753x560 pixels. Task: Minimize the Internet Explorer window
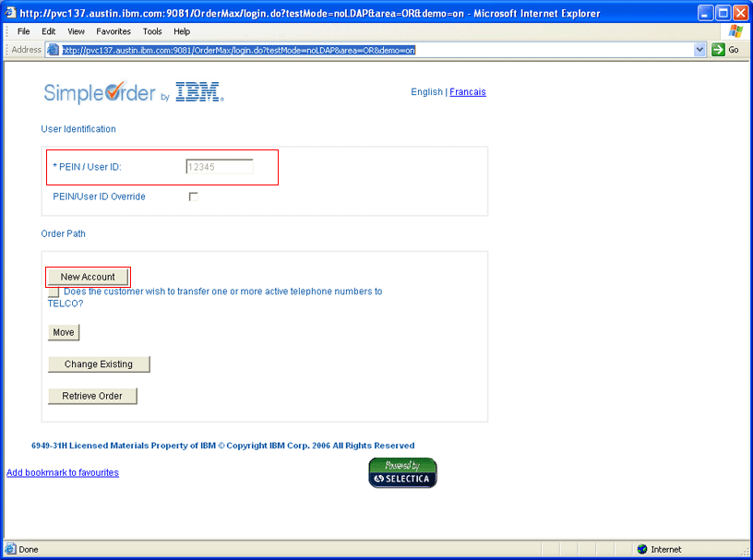(704, 13)
